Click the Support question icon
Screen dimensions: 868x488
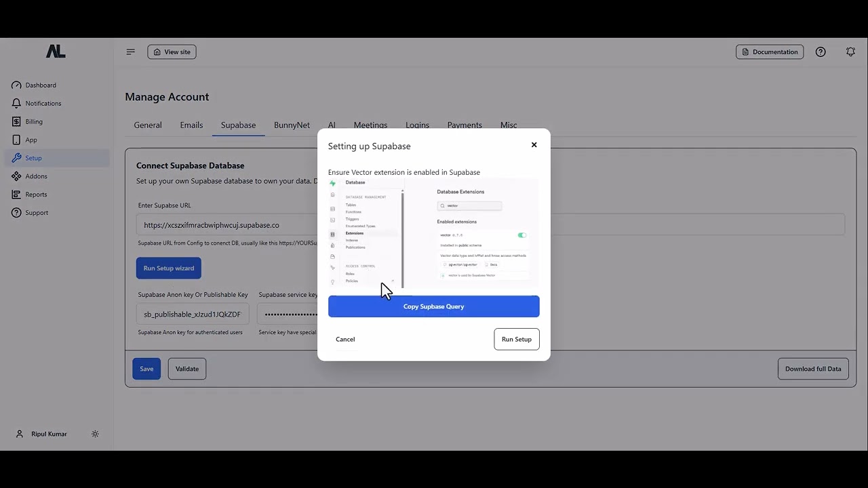click(x=16, y=213)
